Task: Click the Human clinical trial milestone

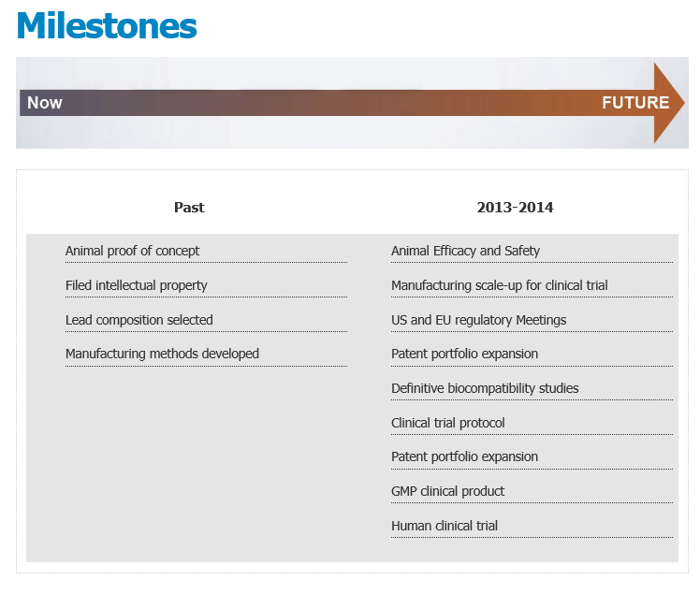Action: [445, 526]
